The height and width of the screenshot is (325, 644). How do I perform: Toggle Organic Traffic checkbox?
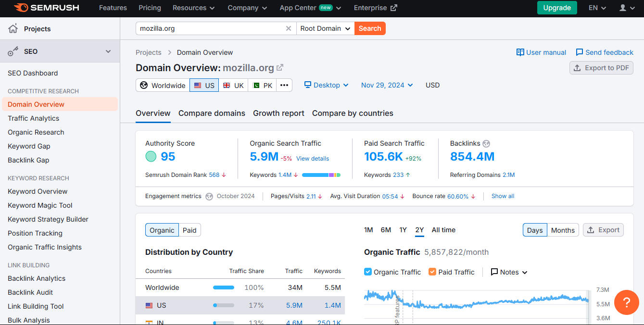(x=368, y=272)
